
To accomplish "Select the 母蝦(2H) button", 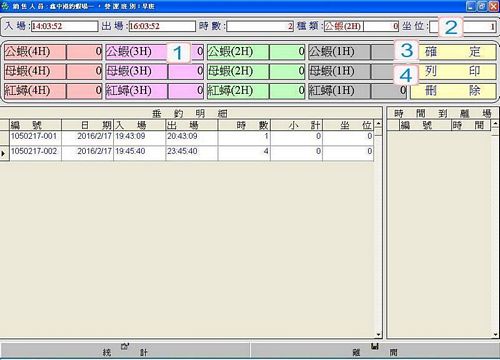I will coord(238,72).
